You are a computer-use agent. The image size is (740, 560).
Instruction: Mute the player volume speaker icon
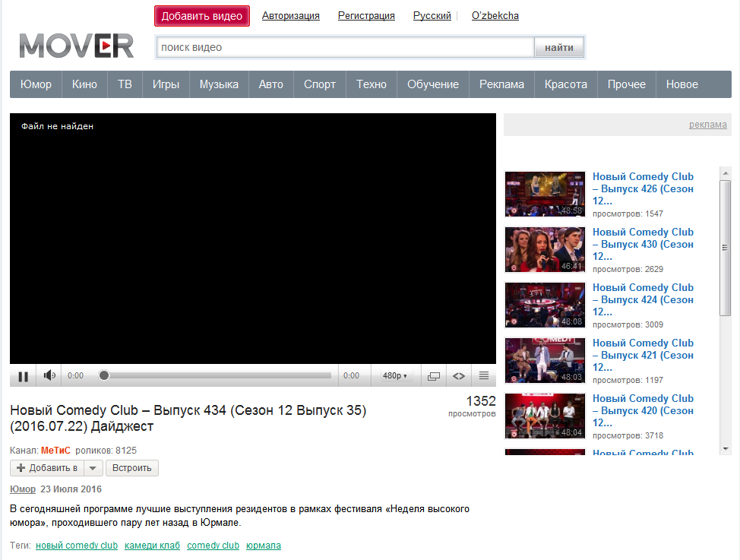pyautogui.click(x=49, y=375)
